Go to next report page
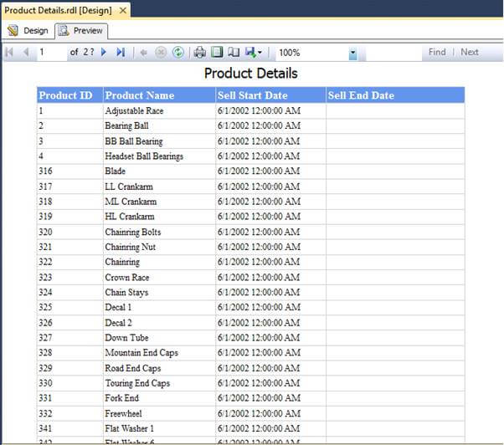The width and height of the screenshot is (504, 445). point(104,52)
